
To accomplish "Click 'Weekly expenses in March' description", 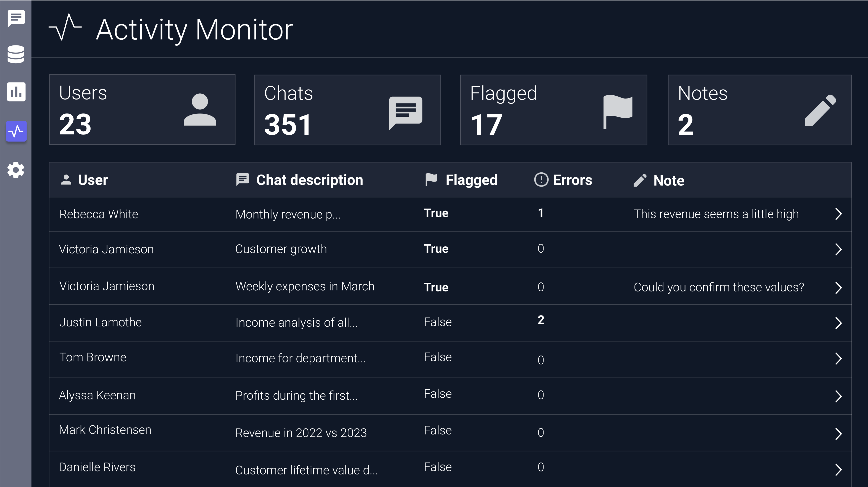I will click(x=305, y=287).
